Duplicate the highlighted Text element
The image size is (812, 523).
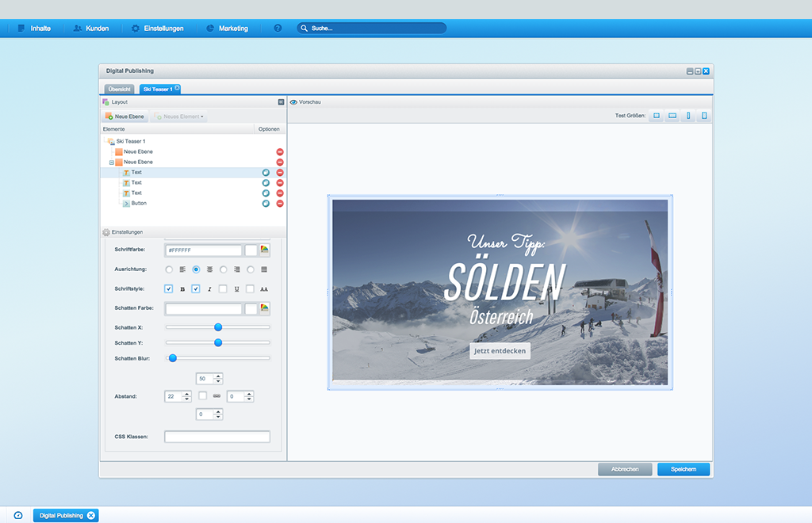tap(266, 172)
